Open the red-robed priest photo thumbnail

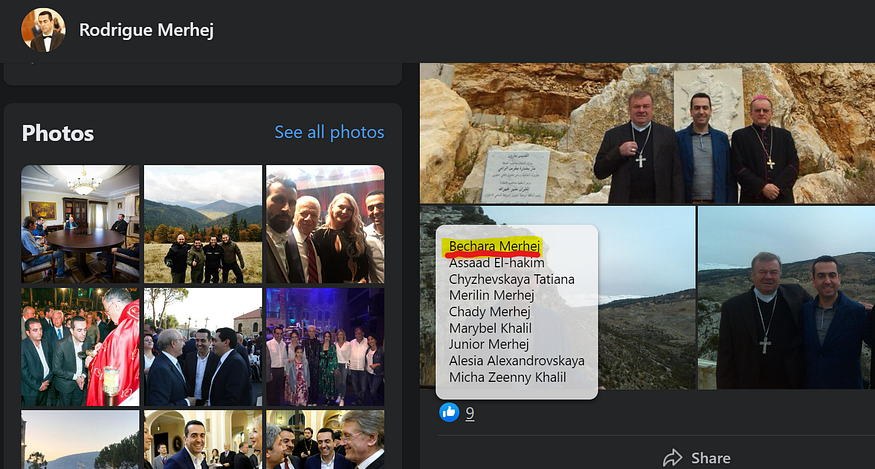[80, 347]
